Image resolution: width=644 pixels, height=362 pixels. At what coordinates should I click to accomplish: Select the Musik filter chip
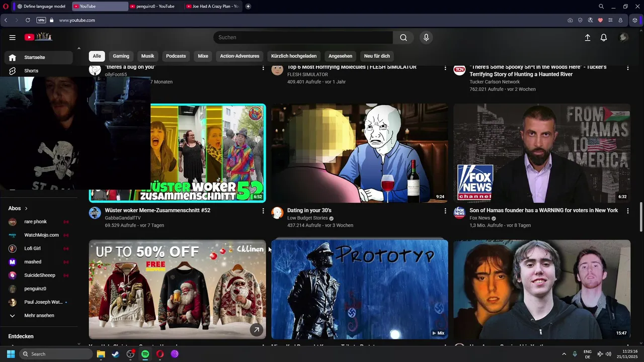tap(147, 56)
